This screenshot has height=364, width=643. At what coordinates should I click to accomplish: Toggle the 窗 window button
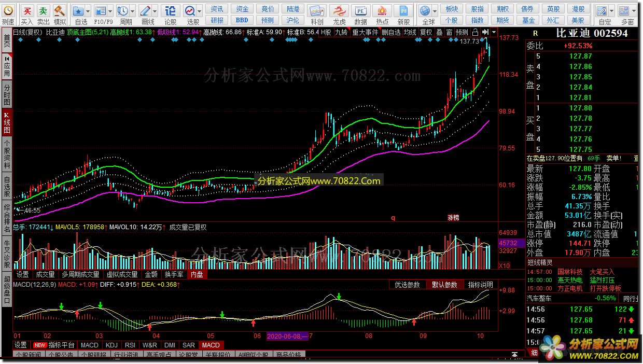[x=449, y=32]
